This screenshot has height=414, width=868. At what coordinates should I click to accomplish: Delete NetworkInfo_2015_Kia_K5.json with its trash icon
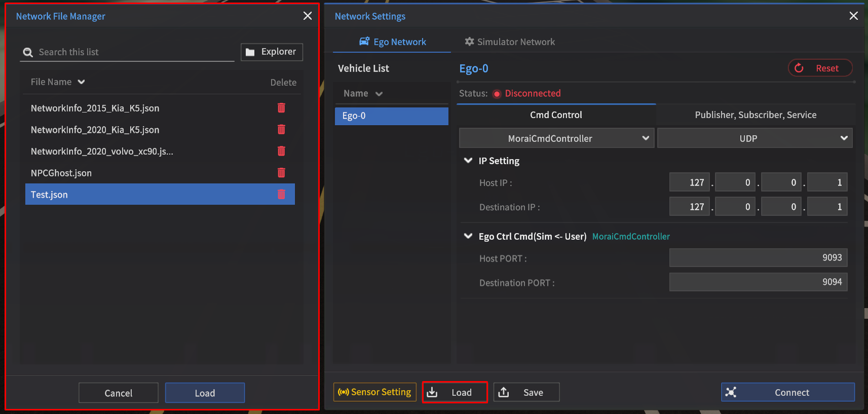pos(281,108)
